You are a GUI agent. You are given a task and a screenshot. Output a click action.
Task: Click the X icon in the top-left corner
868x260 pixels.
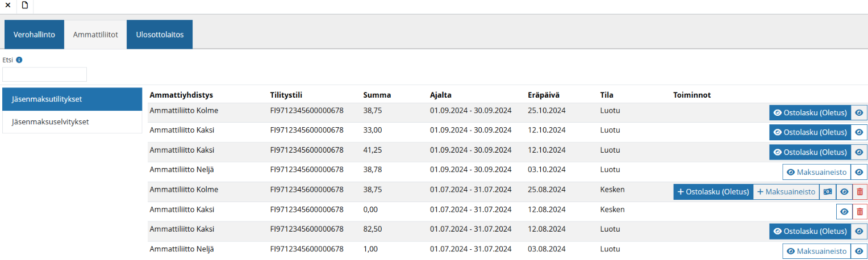pos(7,5)
